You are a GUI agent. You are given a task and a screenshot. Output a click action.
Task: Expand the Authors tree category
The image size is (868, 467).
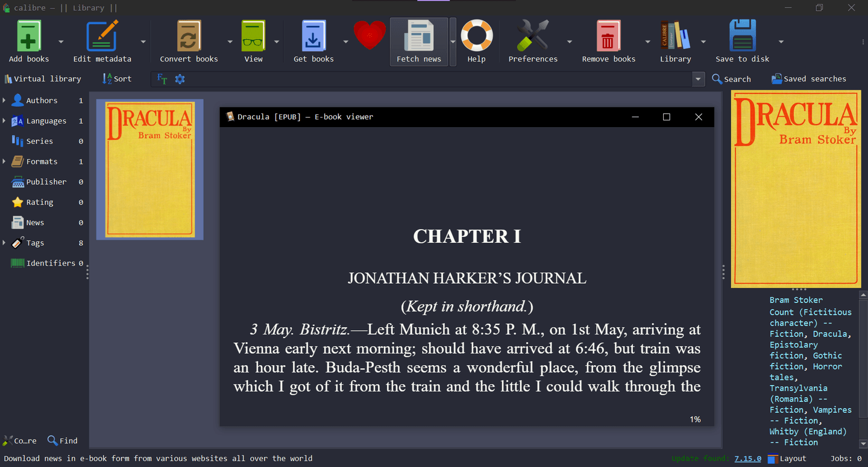tap(4, 101)
